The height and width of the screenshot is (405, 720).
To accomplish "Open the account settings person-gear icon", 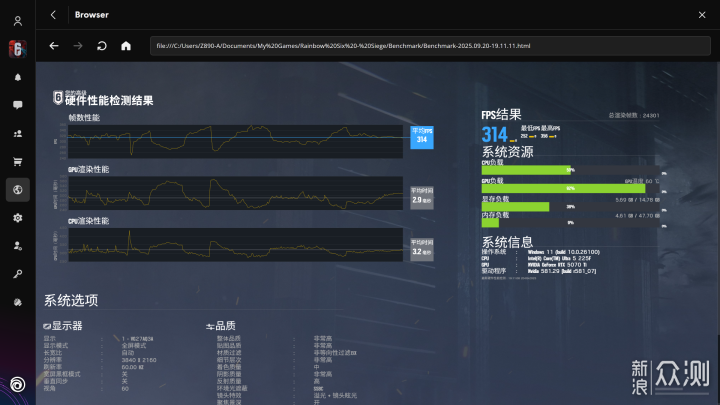I will click(17, 246).
